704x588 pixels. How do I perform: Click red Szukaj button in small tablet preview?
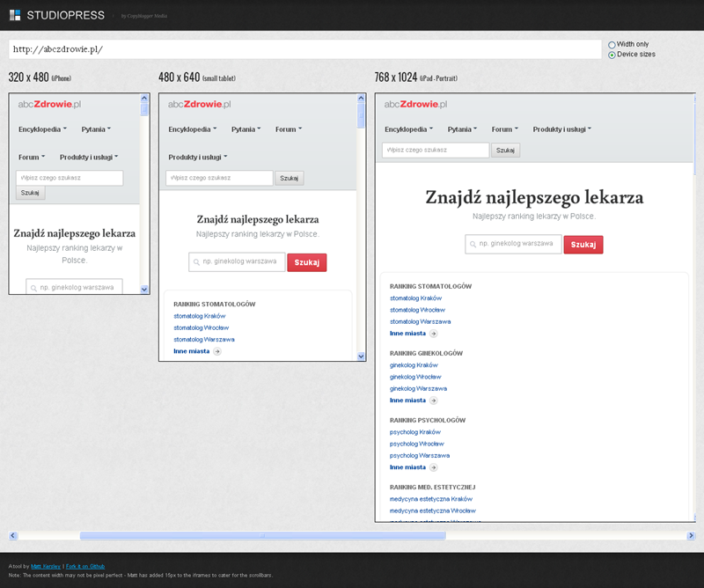(307, 263)
